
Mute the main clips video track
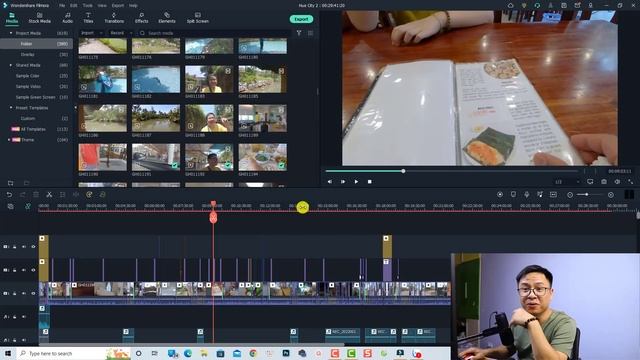click(24, 293)
